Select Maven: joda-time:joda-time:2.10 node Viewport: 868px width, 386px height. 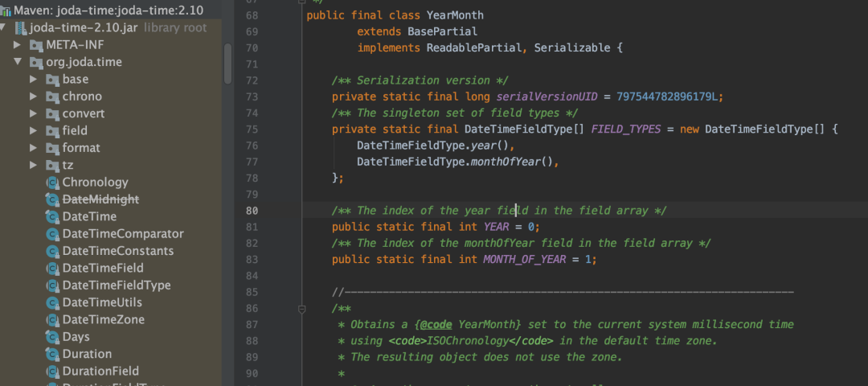tap(108, 10)
